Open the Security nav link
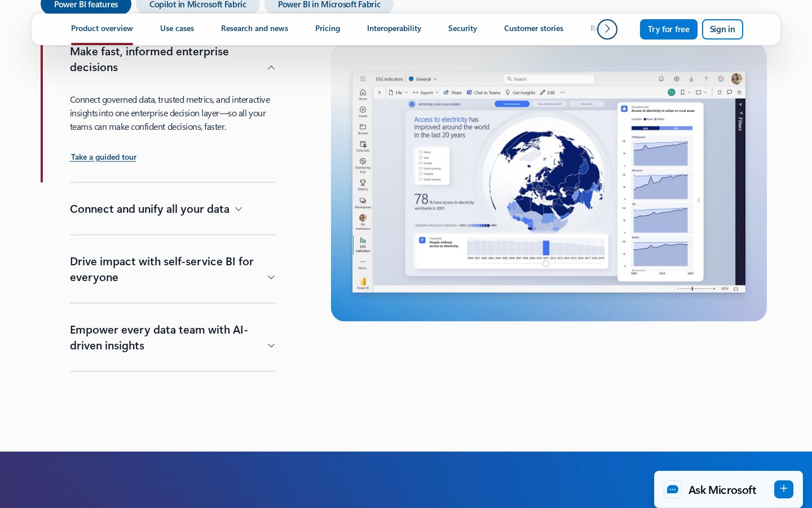The width and height of the screenshot is (812, 508). pos(462,29)
